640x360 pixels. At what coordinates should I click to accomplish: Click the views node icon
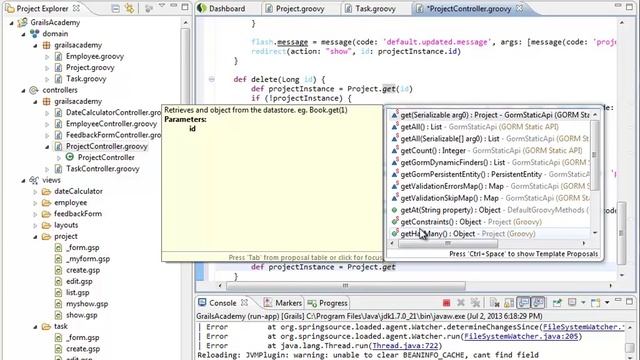click(34, 180)
